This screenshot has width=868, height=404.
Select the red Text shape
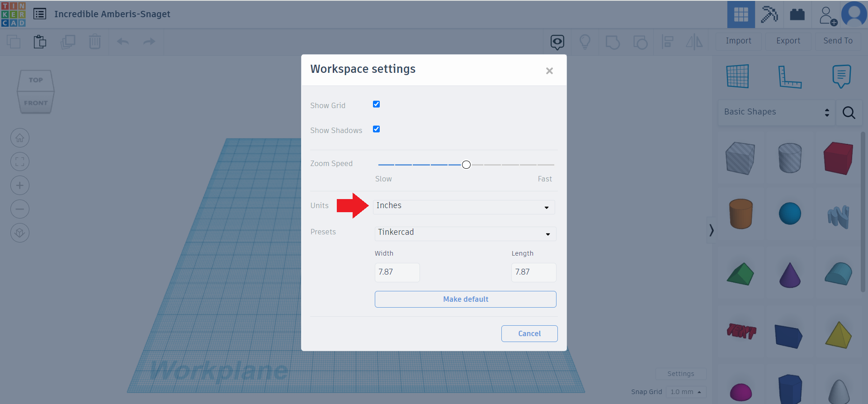[x=741, y=331]
